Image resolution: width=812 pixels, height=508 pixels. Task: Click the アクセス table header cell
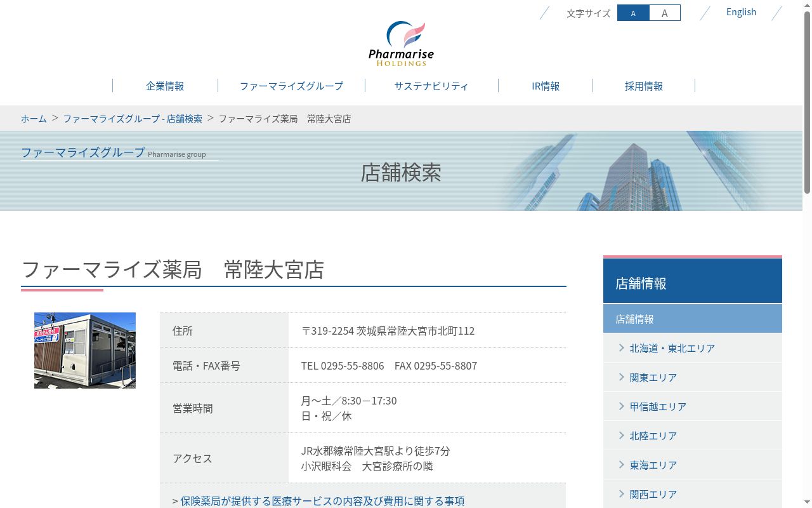(224, 458)
